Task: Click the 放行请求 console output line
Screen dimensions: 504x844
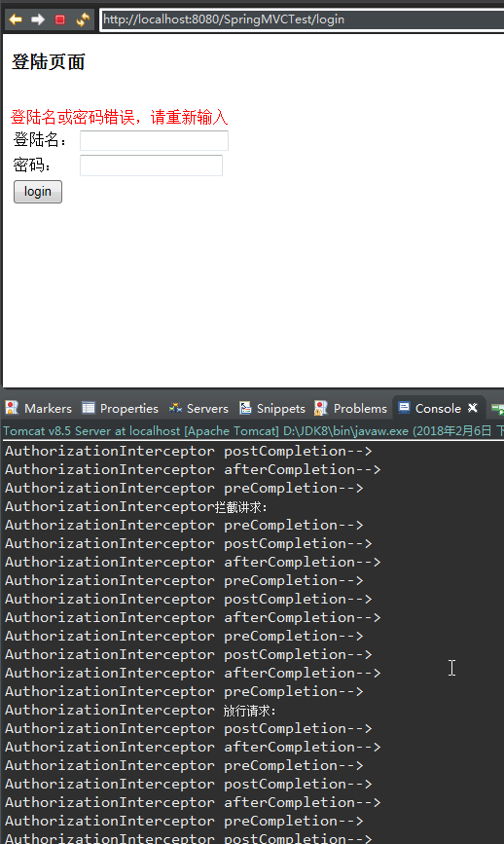Action: 141,711
